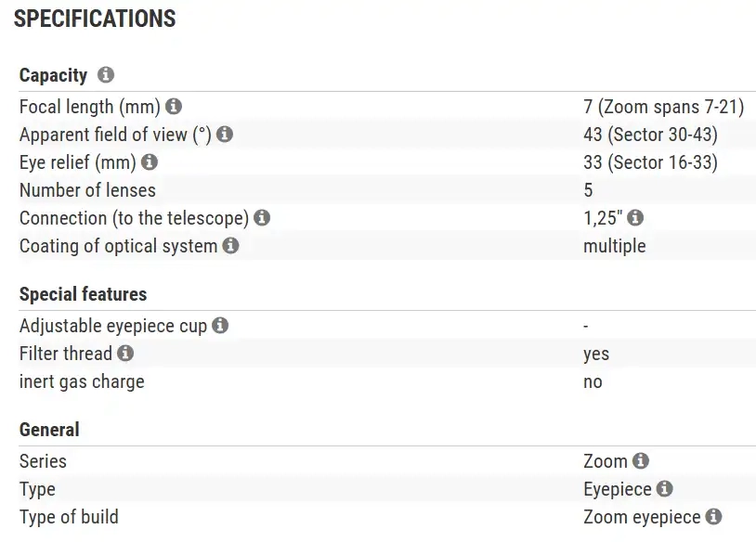This screenshot has height=542, width=756.
Task: Select the Special features section header
Action: (x=83, y=294)
